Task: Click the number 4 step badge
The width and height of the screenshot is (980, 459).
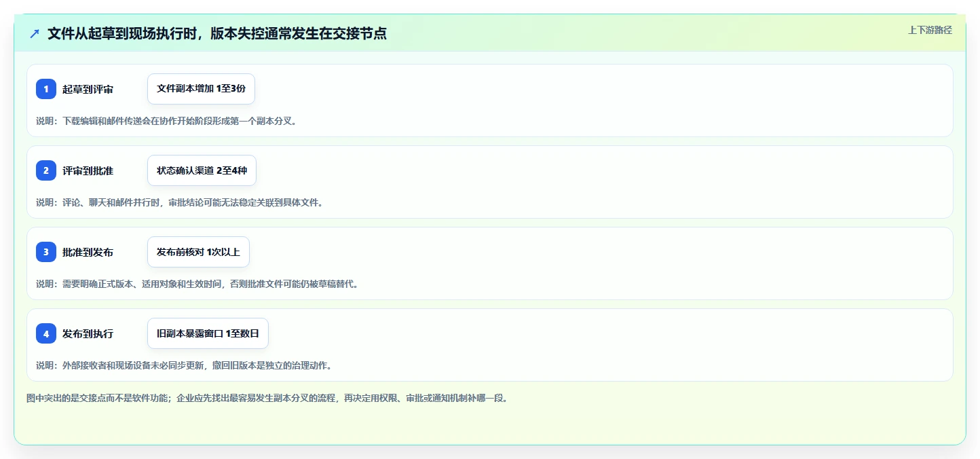Action: [x=46, y=333]
